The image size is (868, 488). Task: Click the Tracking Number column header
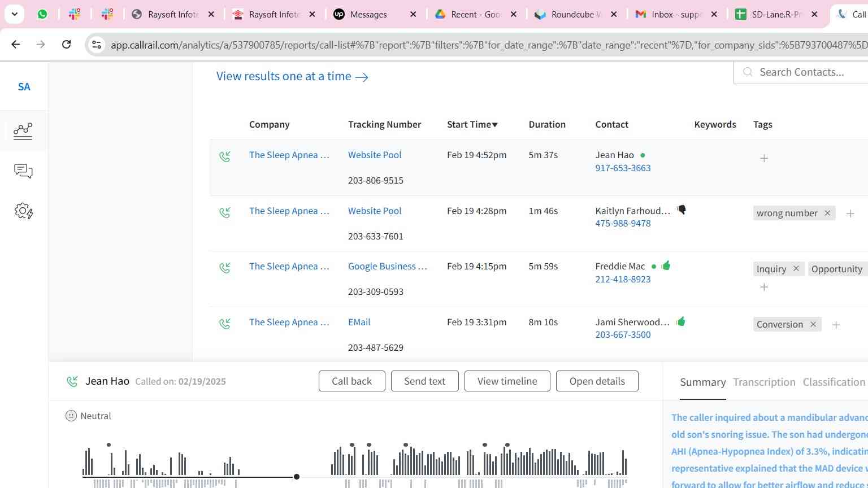pos(384,124)
